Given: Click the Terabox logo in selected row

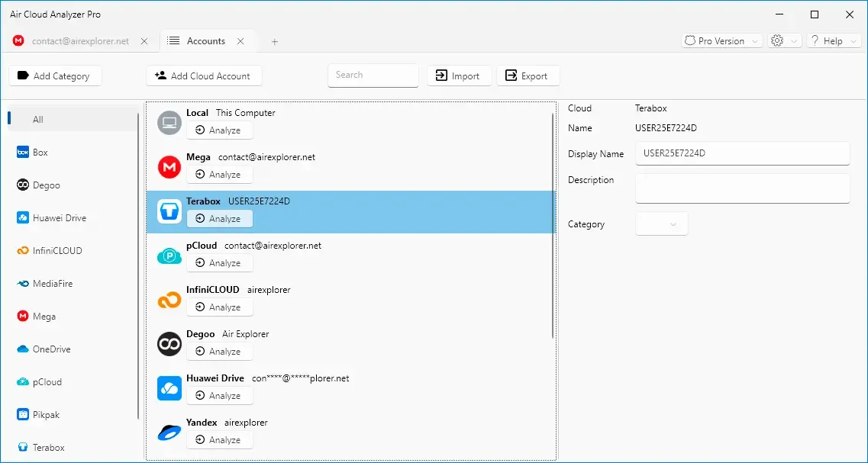Looking at the screenshot, I should [x=169, y=211].
